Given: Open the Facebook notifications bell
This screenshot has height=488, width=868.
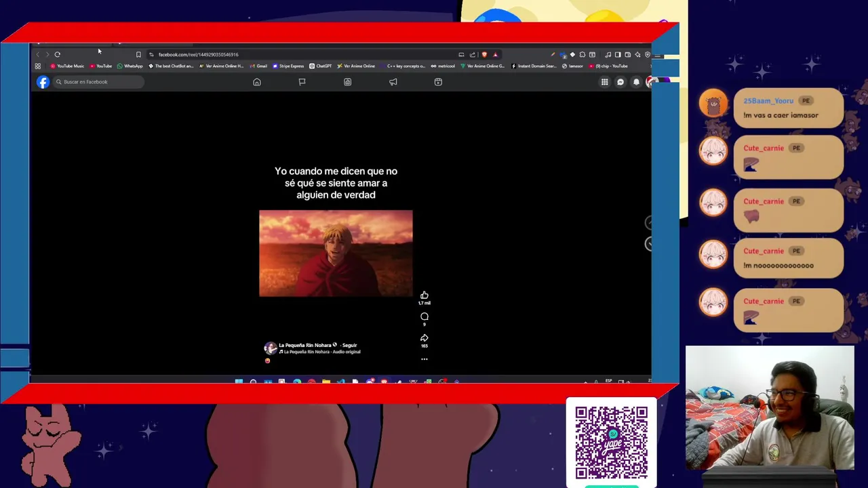Looking at the screenshot, I should click(636, 82).
